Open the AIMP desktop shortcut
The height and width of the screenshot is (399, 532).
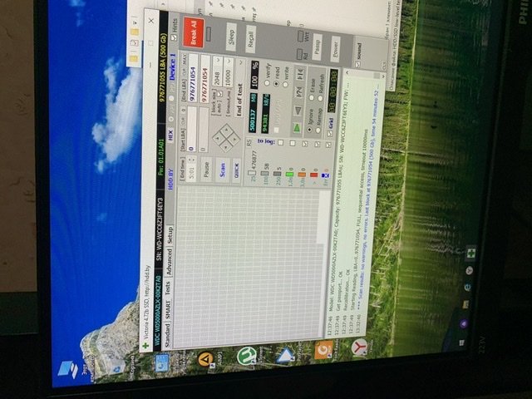pyautogui.click(x=205, y=359)
